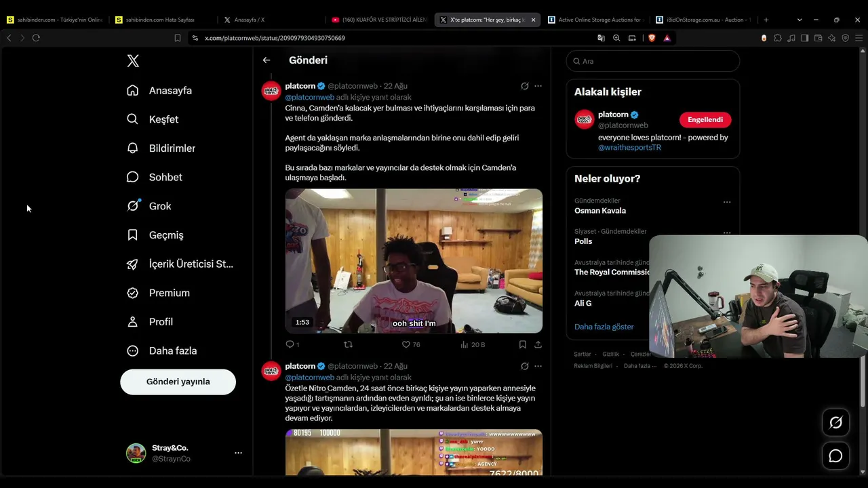This screenshot has height=488, width=868.
Task: Open the Gizlilik footer link
Action: 611,354
